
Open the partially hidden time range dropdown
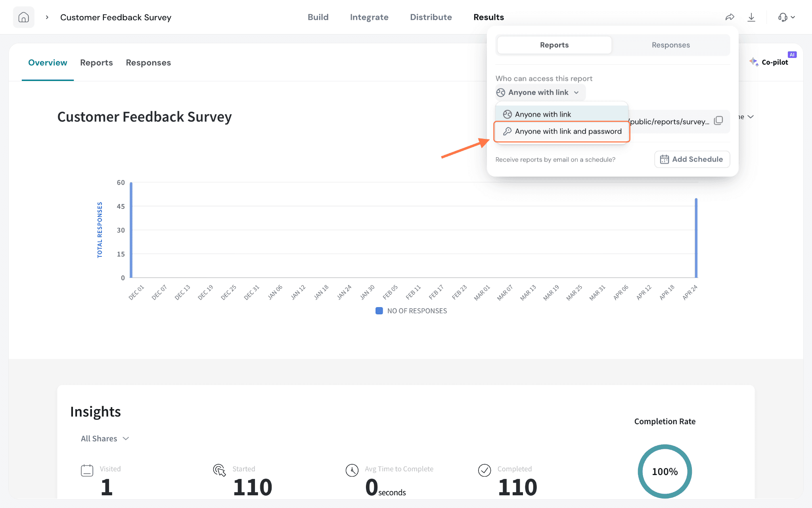(x=747, y=117)
